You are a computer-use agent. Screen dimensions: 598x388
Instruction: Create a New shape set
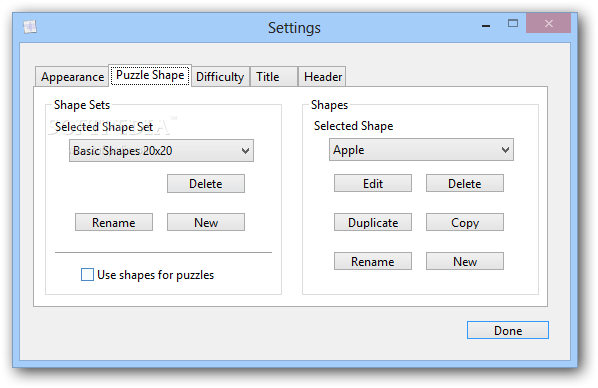coord(206,222)
